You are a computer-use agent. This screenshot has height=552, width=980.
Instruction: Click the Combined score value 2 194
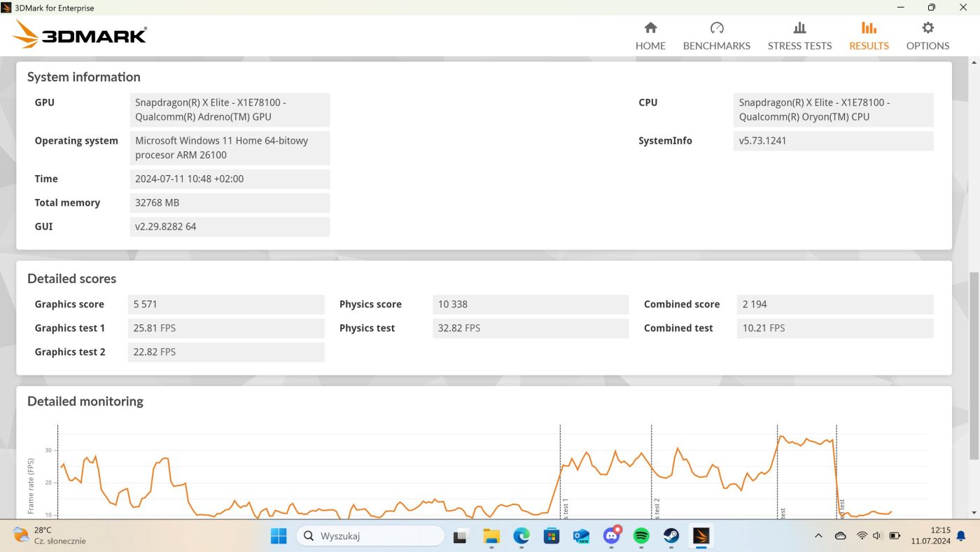[835, 304]
